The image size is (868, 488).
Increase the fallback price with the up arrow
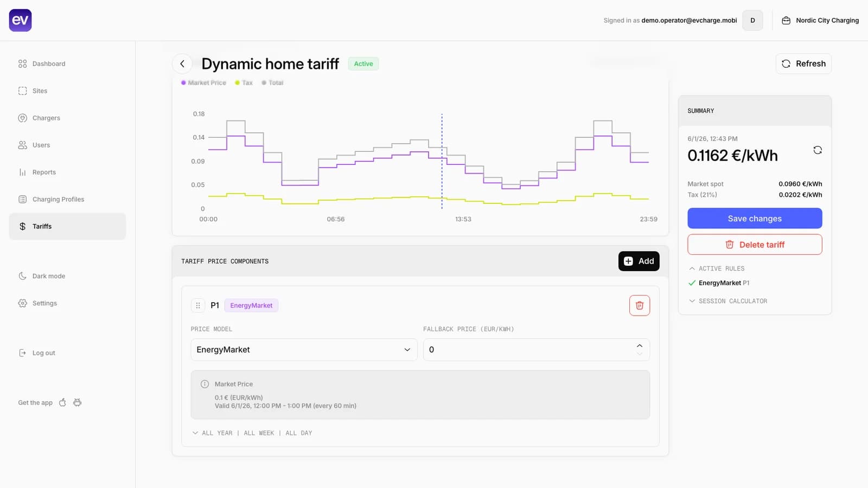pyautogui.click(x=640, y=345)
